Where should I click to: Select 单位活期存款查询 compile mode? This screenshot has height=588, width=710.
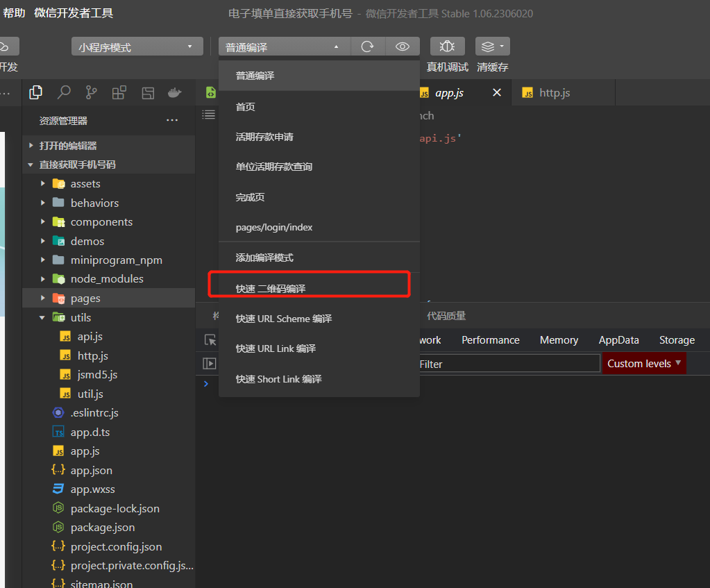click(319, 167)
